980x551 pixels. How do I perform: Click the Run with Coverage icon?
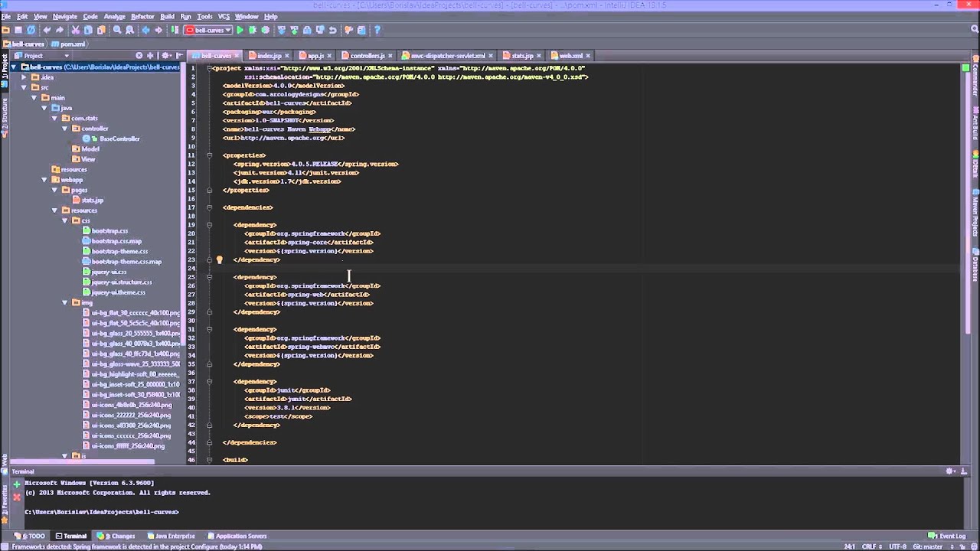[266, 30]
